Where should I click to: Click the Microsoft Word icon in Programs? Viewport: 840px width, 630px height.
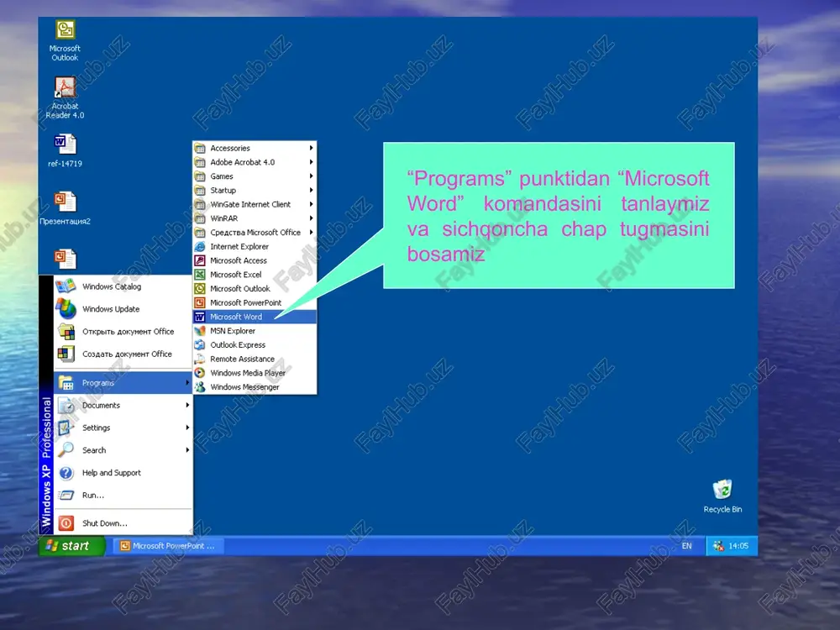[x=200, y=317]
